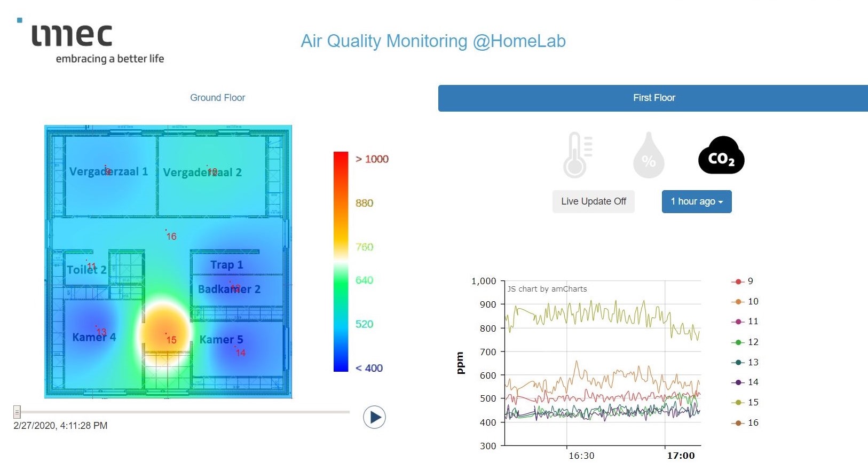Click the Vergaderzaal 1 room label

click(x=108, y=171)
